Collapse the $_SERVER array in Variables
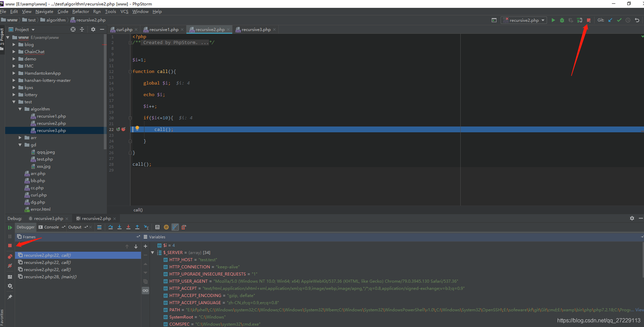The height and width of the screenshot is (327, 644). point(153,252)
